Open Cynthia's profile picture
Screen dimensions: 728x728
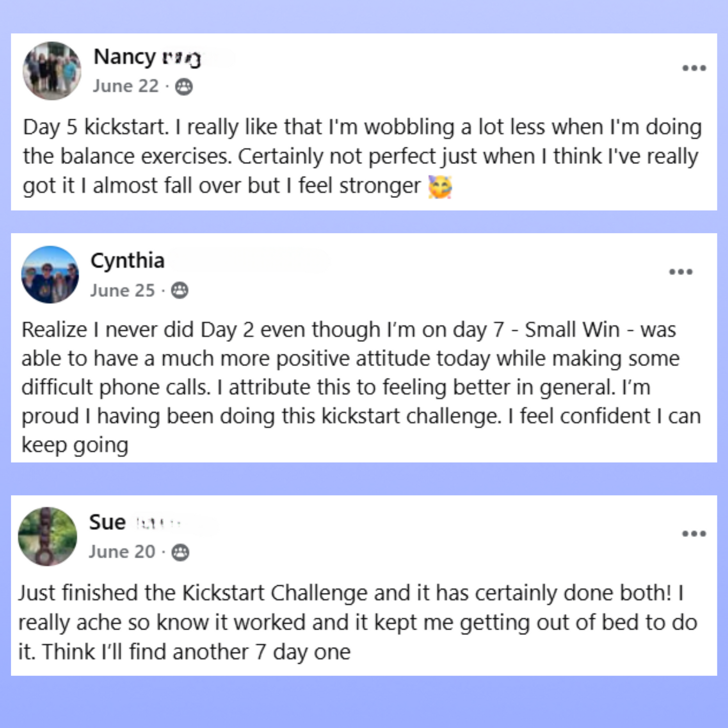coord(49,275)
